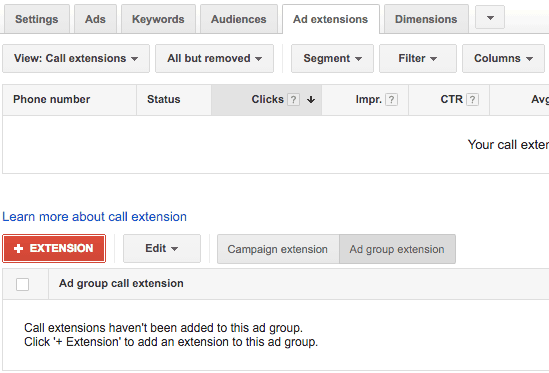Go to the Audiences tab

coord(239,19)
